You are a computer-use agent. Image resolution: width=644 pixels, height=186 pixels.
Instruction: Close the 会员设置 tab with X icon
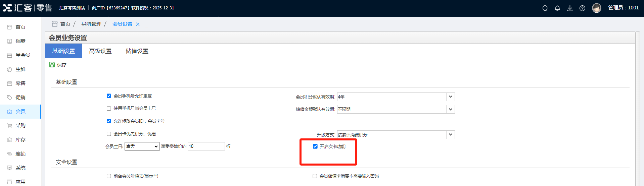[x=138, y=24]
